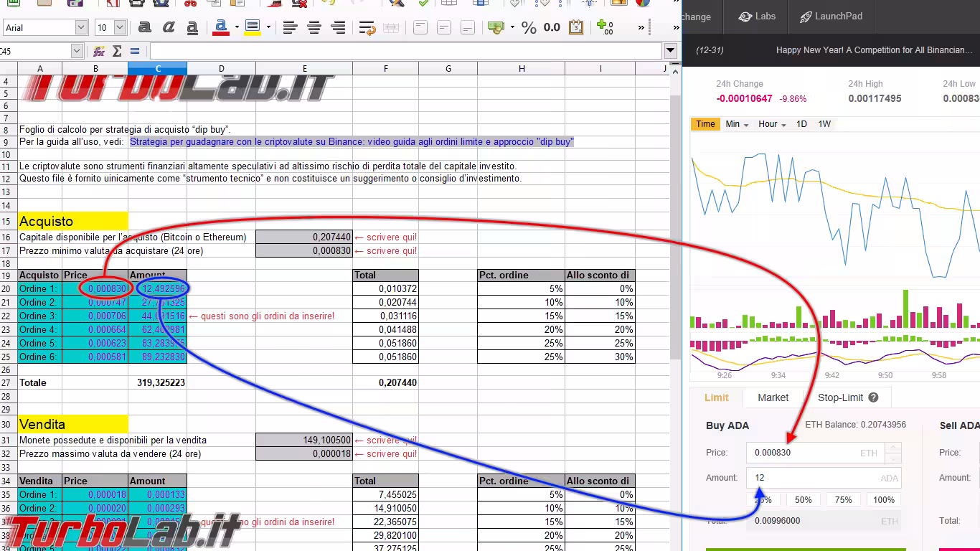Expand the Hour chart interval dropdown

773,124
